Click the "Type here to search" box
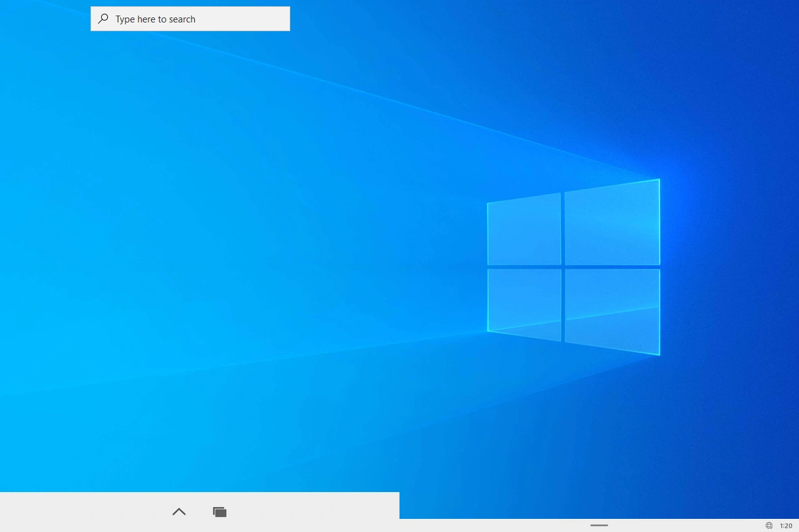 tap(190, 19)
